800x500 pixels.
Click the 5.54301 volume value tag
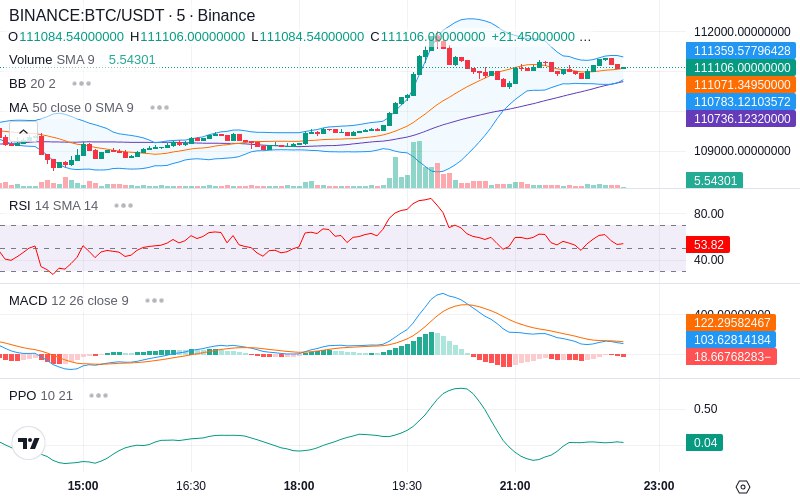(x=714, y=180)
